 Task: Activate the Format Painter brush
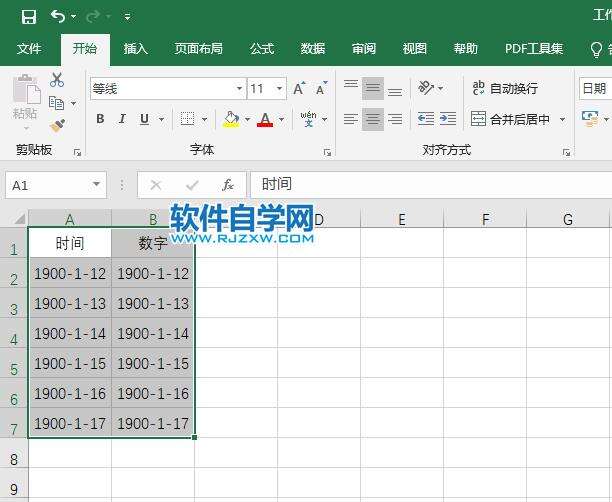[57, 126]
